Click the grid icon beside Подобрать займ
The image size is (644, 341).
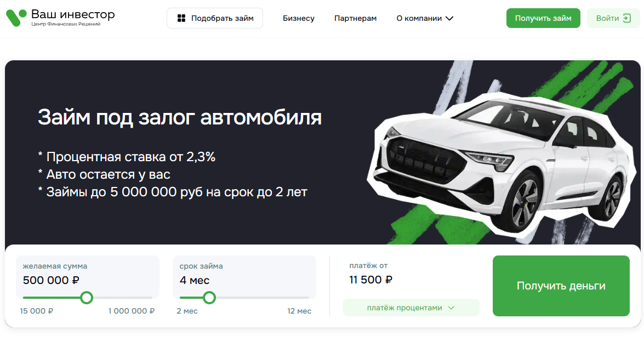click(x=181, y=18)
